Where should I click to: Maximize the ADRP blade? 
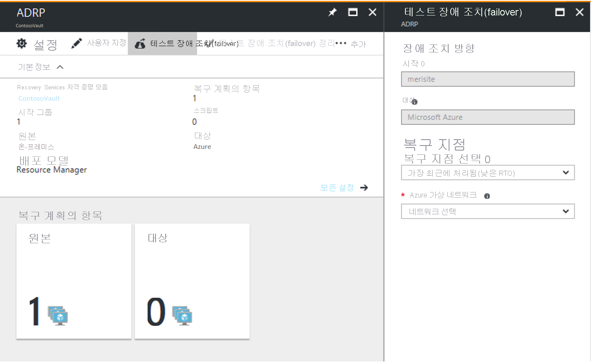[353, 12]
